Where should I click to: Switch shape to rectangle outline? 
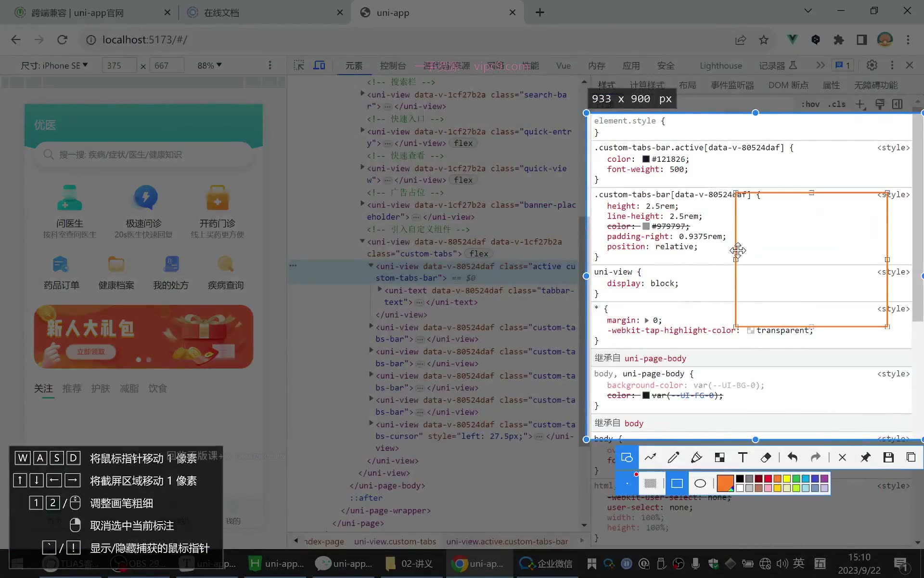(677, 483)
